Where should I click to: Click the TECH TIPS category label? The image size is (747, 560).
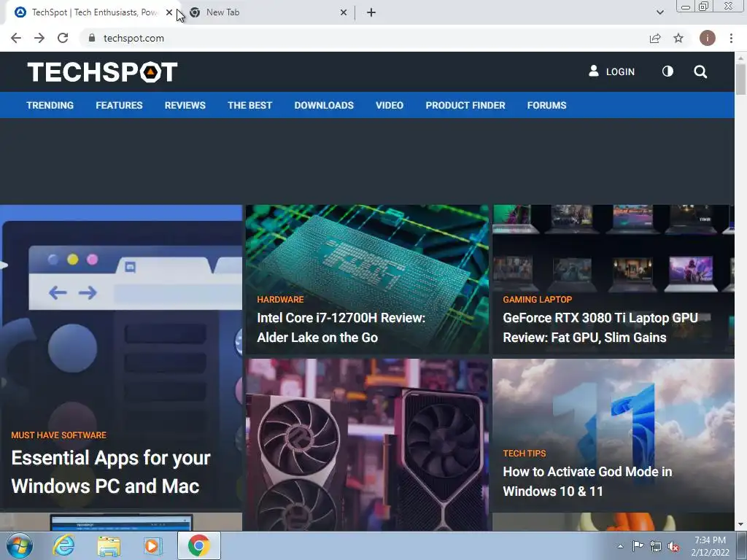tap(524, 454)
